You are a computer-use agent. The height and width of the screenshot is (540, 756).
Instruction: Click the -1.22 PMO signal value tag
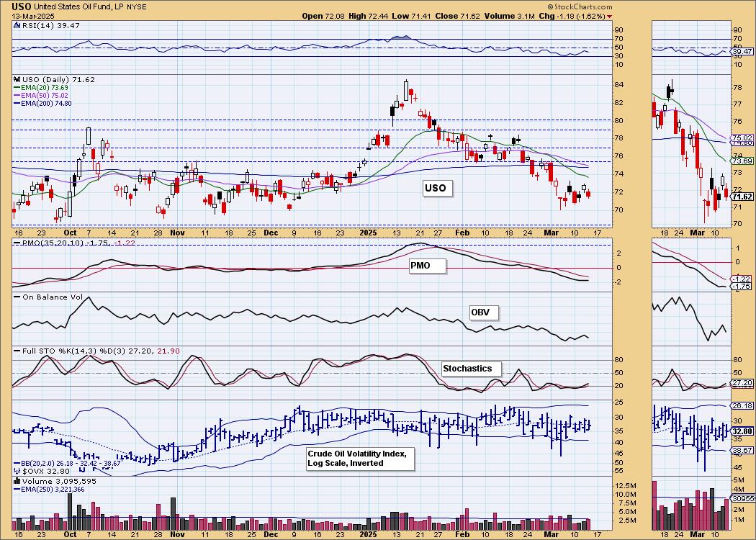pos(742,279)
